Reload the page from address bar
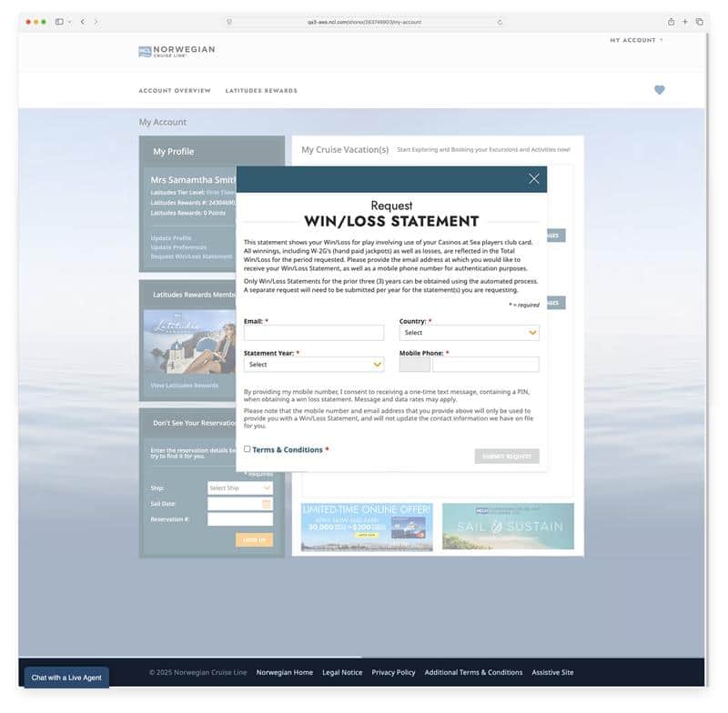The width and height of the screenshot is (728, 713). (x=500, y=22)
